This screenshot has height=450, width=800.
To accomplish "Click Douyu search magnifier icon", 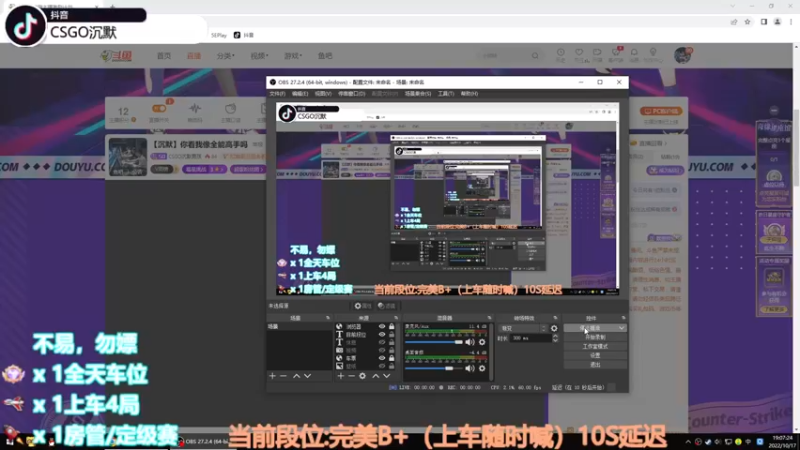I will pyautogui.click(x=535, y=56).
